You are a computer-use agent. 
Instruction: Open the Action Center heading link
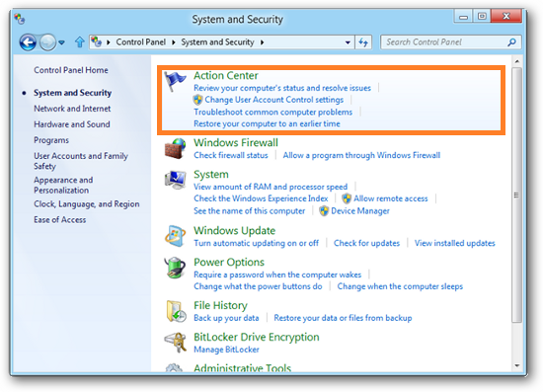point(226,75)
